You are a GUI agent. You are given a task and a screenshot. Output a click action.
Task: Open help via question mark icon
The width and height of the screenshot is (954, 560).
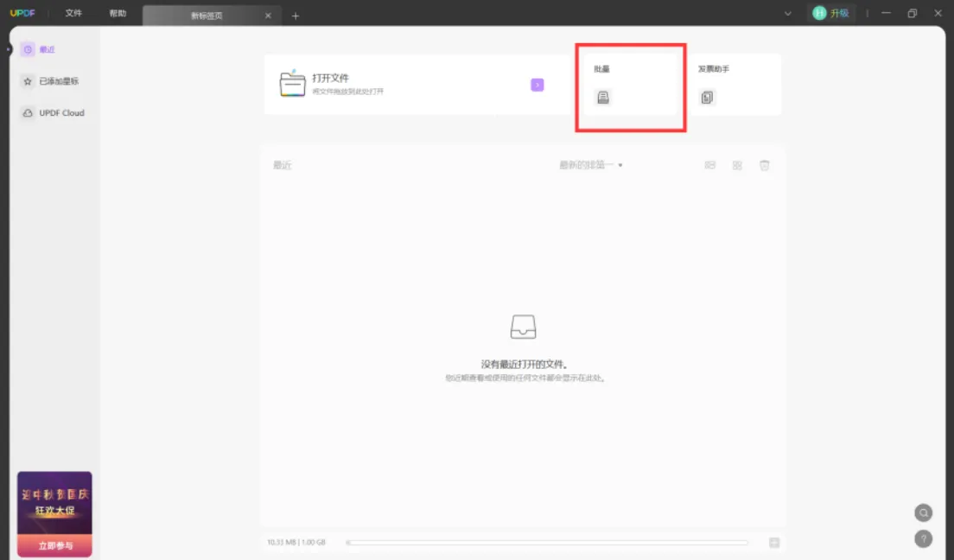pyautogui.click(x=923, y=538)
